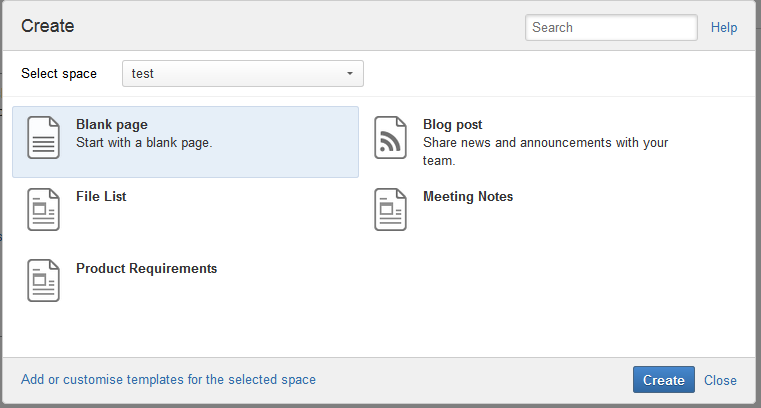Click the Close link in the footer
Viewport: 761px width, 408px height.
pyautogui.click(x=720, y=380)
